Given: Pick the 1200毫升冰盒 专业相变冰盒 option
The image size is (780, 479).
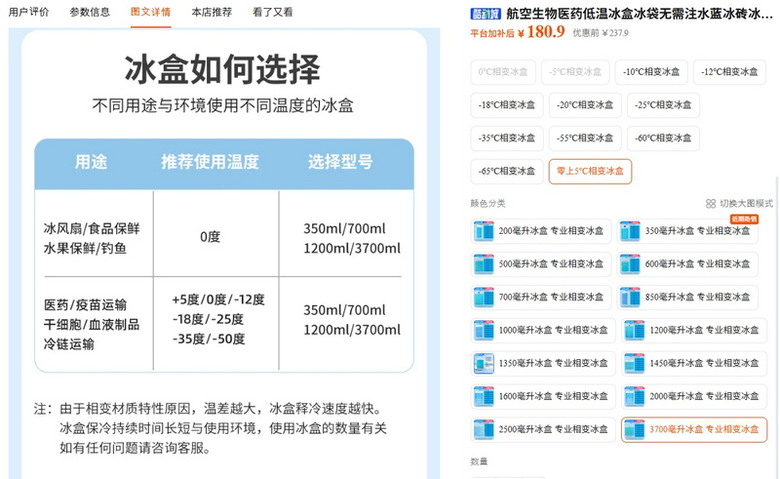Looking at the screenshot, I should point(694,330).
